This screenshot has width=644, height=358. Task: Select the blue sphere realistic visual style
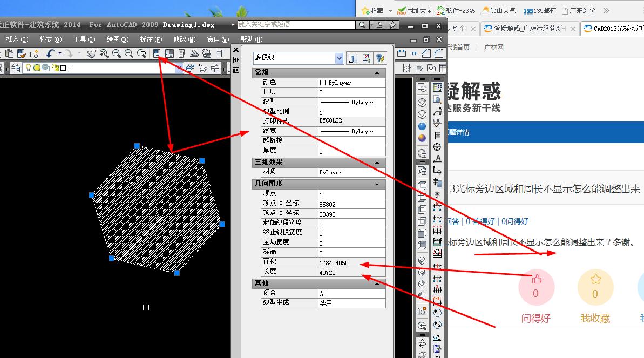[422, 126]
